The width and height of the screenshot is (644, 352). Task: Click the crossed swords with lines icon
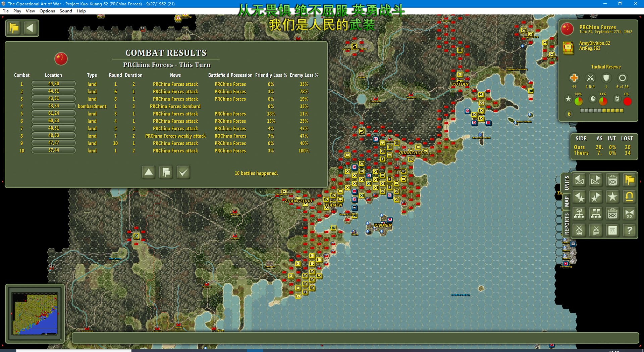click(x=596, y=230)
